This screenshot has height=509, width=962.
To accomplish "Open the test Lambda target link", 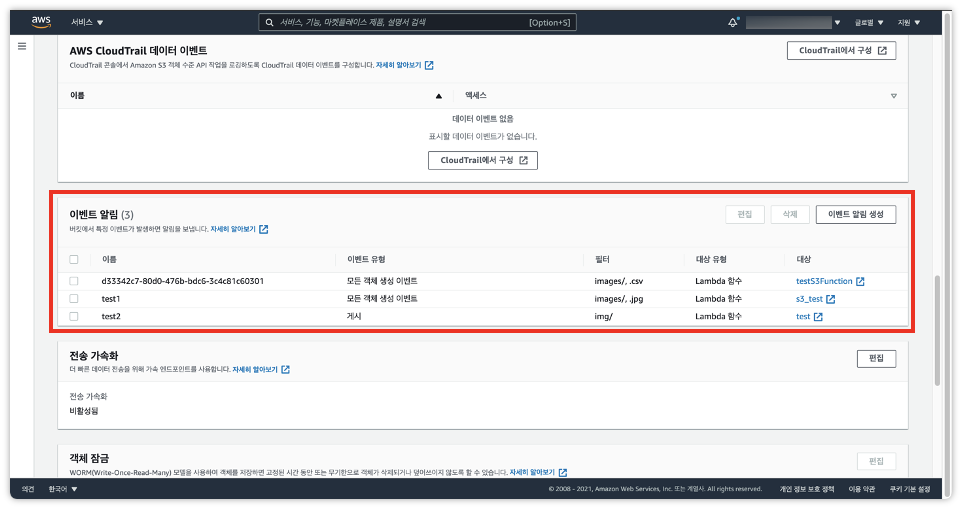I will [803, 317].
